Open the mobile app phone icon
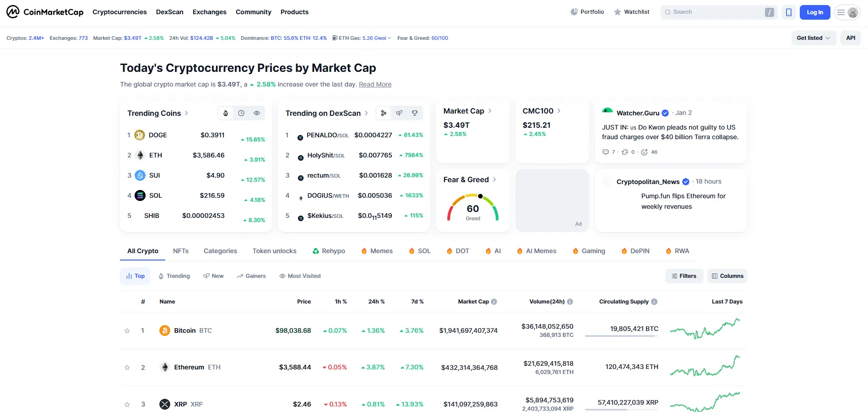 tap(789, 12)
